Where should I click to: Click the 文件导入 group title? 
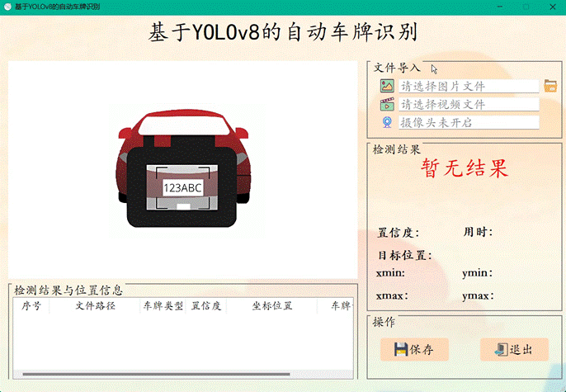pos(397,68)
